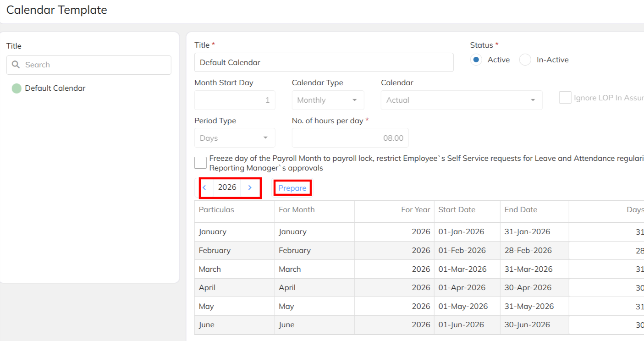644x341 pixels.
Task: Click the previous year arrow
Action: tap(204, 187)
